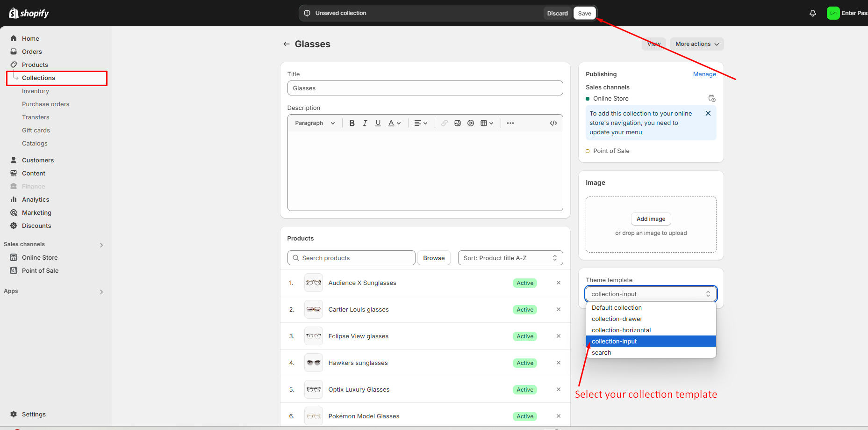Screen dimensions: 868x430
Task: Open Online Store sales channel
Action: 40,257
